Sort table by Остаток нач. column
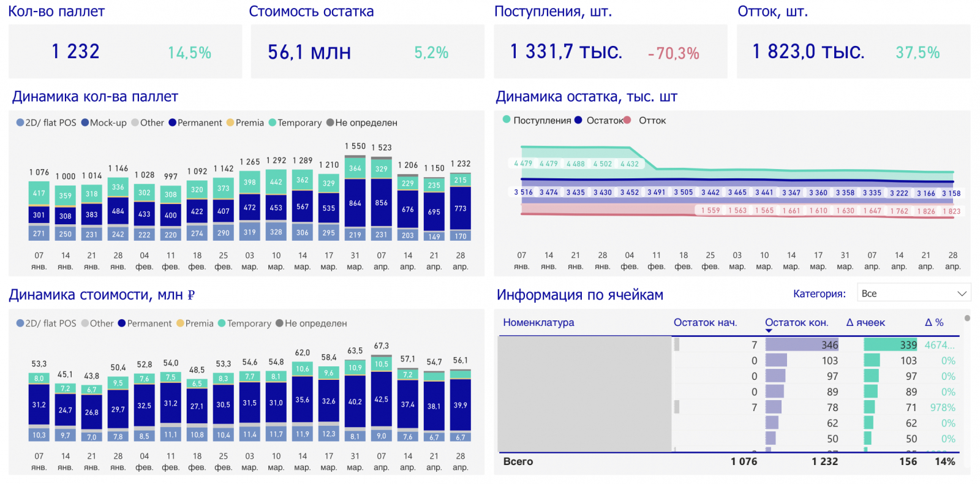The width and height of the screenshot is (980, 484). (x=705, y=322)
